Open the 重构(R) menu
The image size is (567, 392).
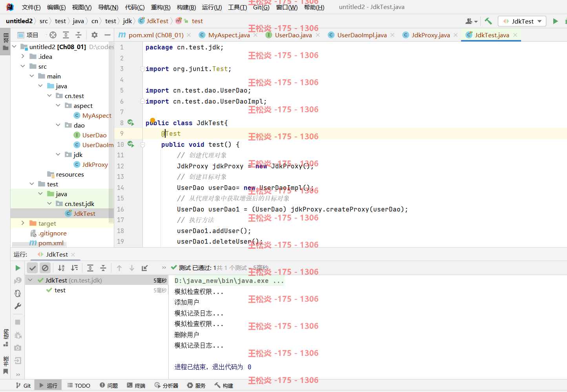pyautogui.click(x=160, y=7)
